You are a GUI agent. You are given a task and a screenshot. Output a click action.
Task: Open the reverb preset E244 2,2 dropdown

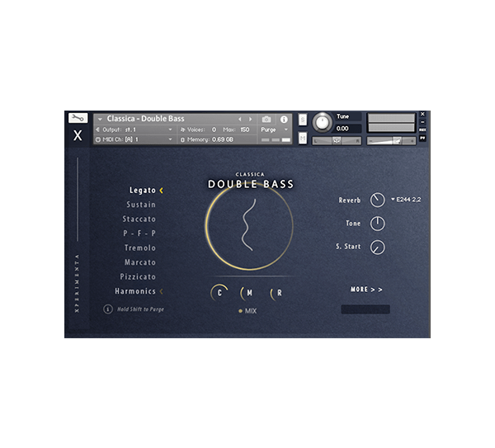(x=406, y=200)
